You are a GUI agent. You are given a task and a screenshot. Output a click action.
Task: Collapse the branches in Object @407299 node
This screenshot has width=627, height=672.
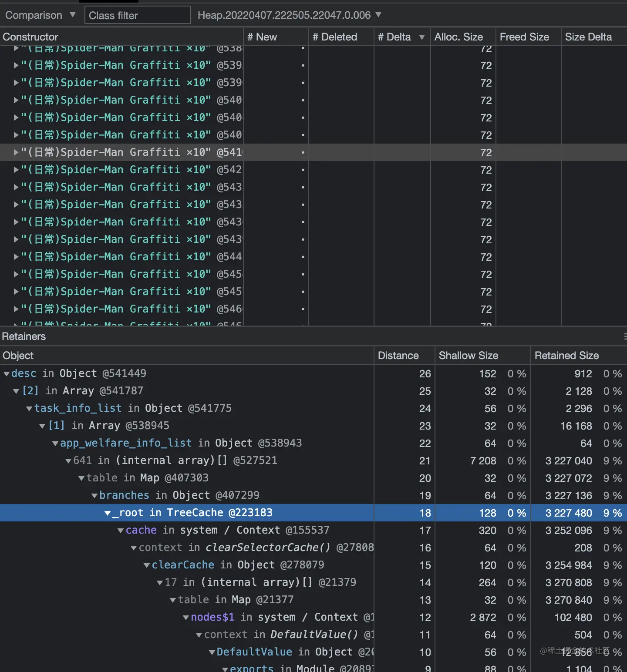tap(94, 496)
